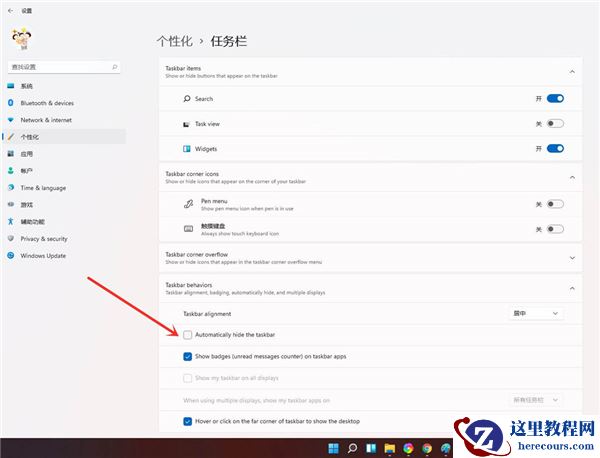
Task: Click the Network wifi icon in sidebar
Action: click(11, 120)
